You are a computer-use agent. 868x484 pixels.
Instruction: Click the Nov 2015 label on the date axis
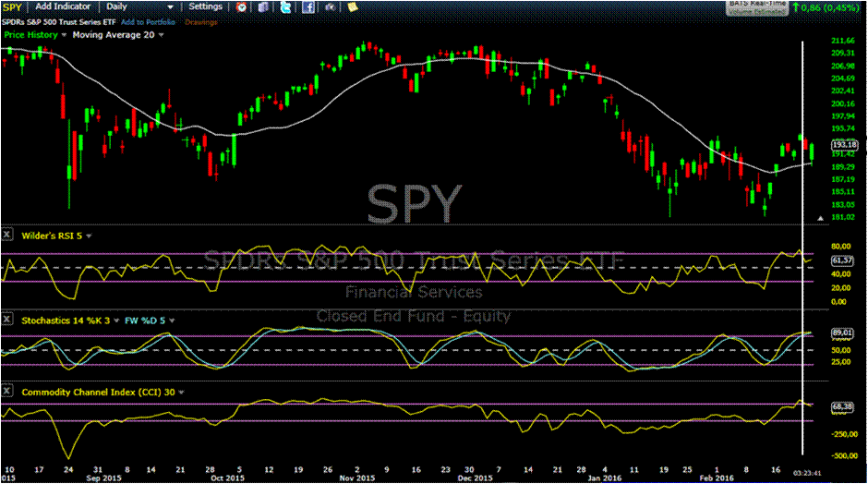coord(357,478)
